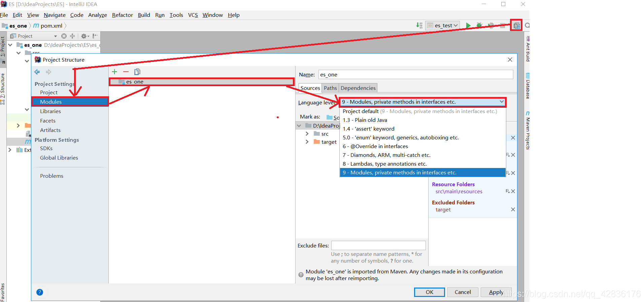Open the blue Help question mark icon
Viewport: 644px width, 302px height.
pos(40,292)
